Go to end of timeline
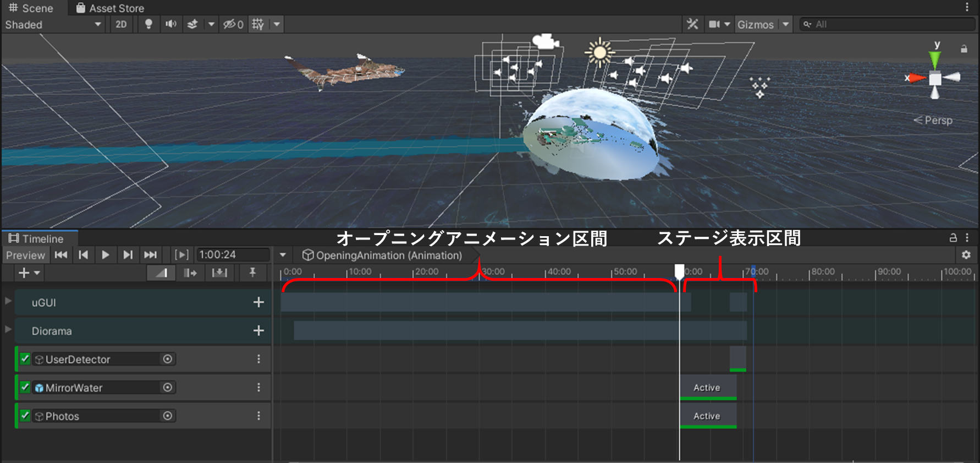The height and width of the screenshot is (463, 980). tap(150, 255)
